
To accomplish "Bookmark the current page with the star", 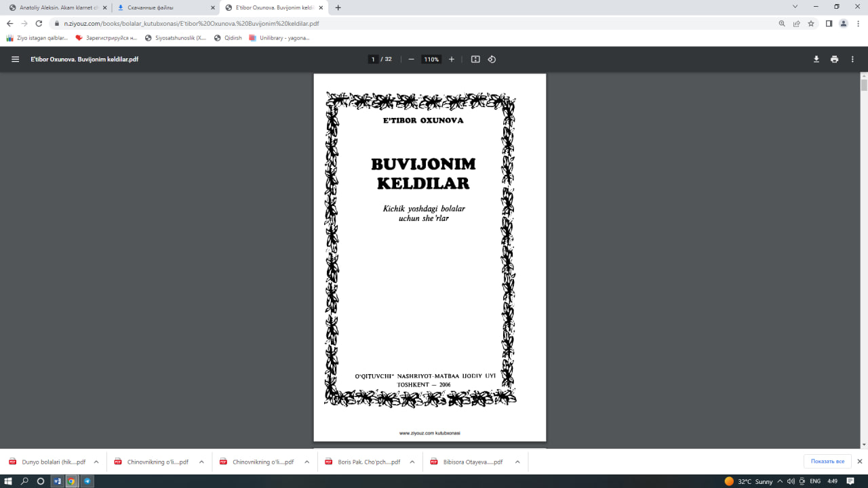I will tap(811, 22).
